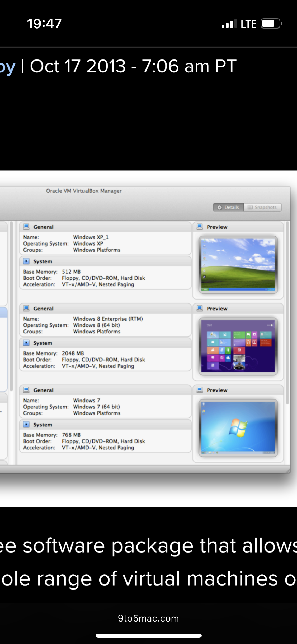297x644 pixels.
Task: Click System chip icon above 512 MB
Action: click(26, 261)
